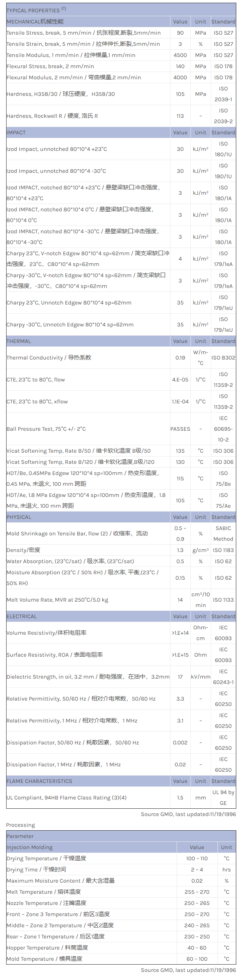
Task: Click the IMPACT section header
Action: (16, 132)
